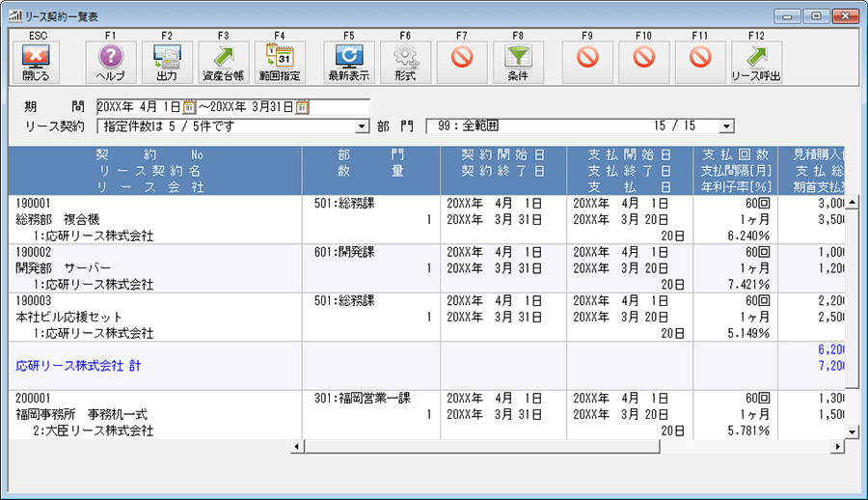The width and height of the screenshot is (868, 500).
Task: Click the 部門 数量 column header
Action: pos(371,171)
